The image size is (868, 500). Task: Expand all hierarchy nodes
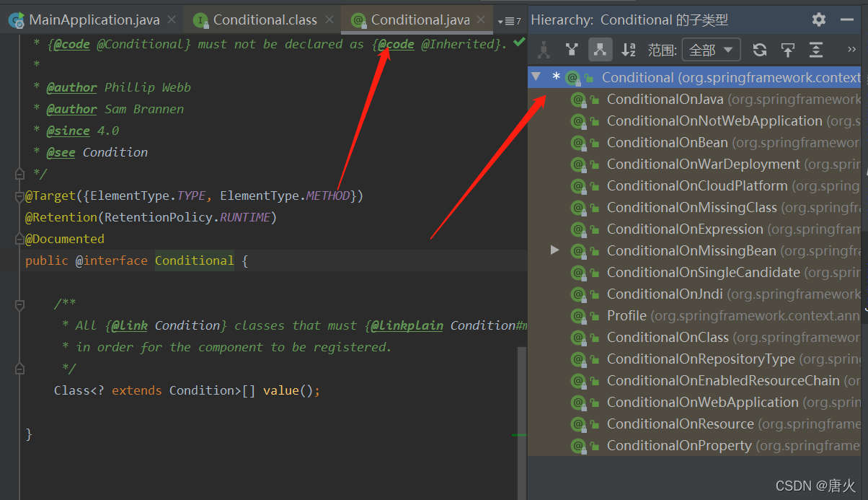coord(815,50)
